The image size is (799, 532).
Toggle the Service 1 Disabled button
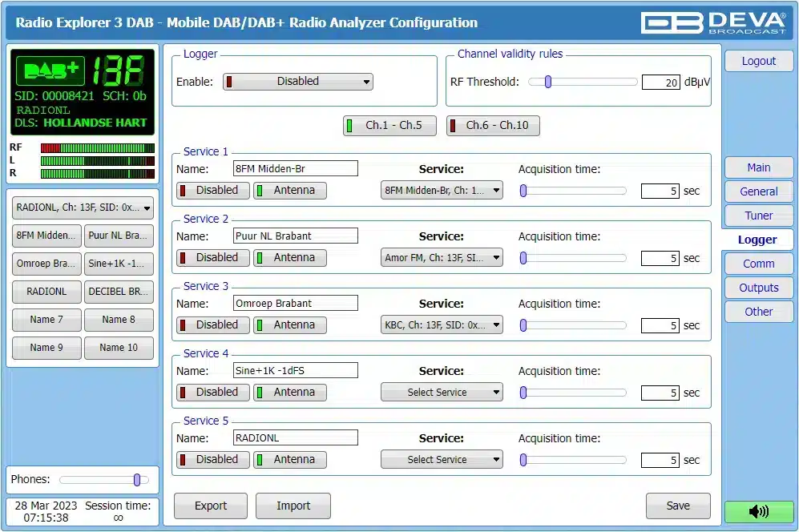click(x=210, y=190)
